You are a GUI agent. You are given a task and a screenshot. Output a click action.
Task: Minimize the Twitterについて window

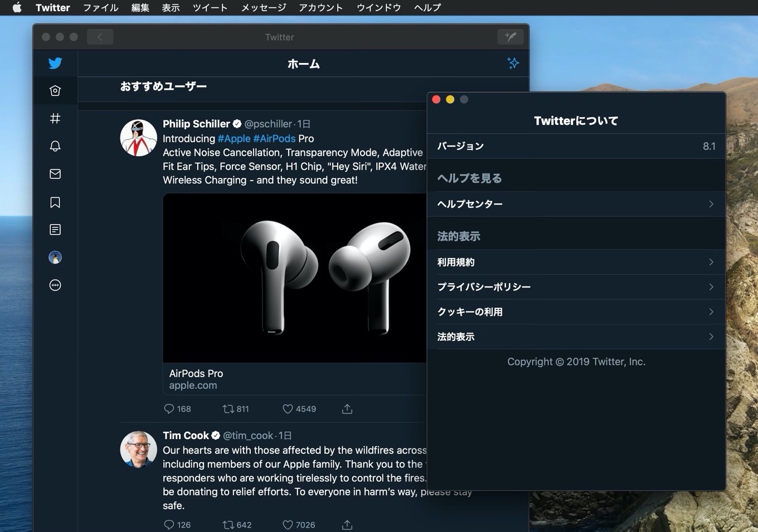click(450, 100)
